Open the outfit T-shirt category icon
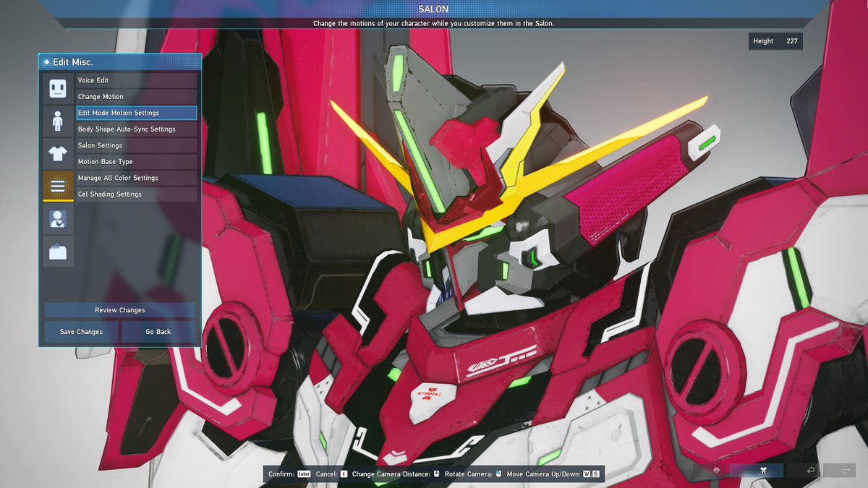868x488 pixels. [x=58, y=153]
